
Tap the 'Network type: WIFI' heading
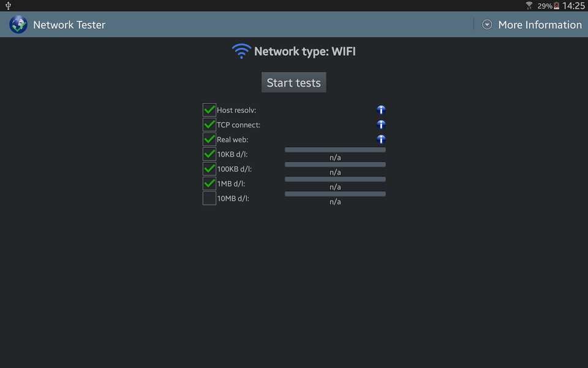click(x=304, y=52)
